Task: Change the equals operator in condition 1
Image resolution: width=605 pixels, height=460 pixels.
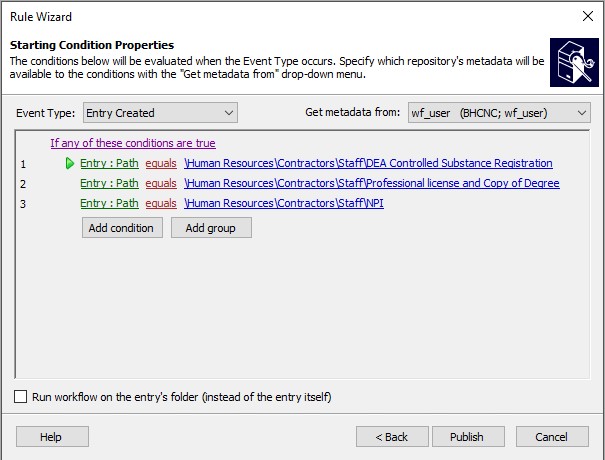Action: (161, 163)
